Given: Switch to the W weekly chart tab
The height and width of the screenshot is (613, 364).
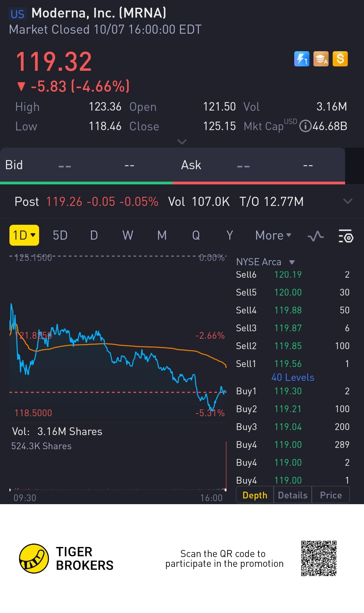Looking at the screenshot, I should tap(128, 235).
